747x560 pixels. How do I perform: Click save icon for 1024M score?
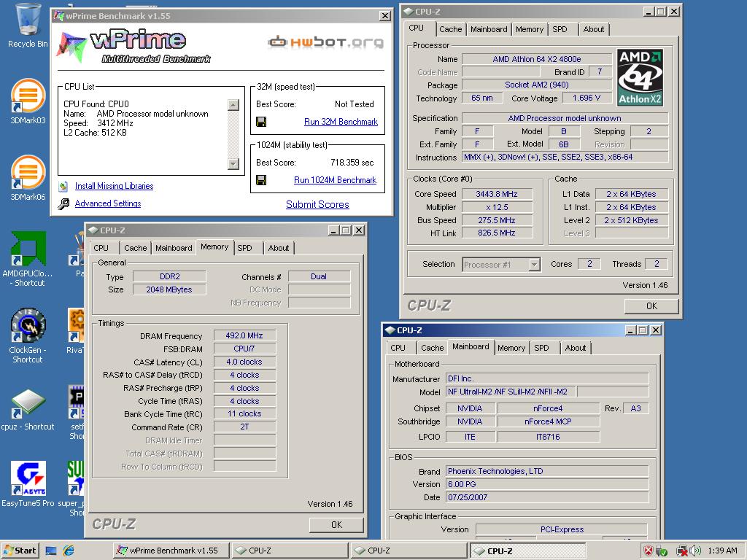point(261,180)
